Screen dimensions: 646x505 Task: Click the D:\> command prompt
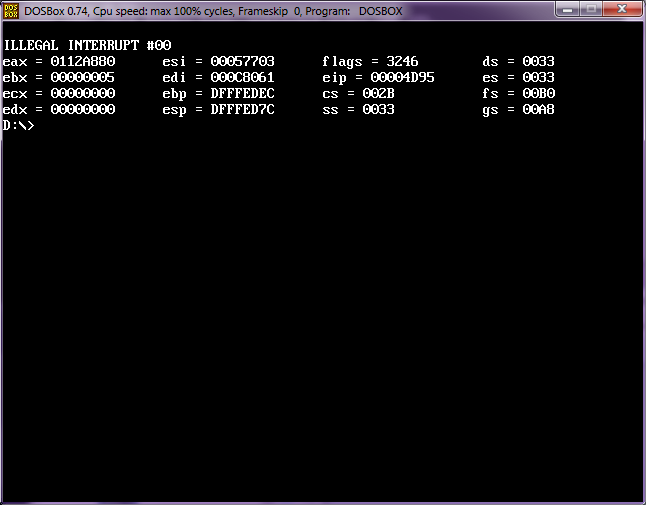click(x=19, y=125)
